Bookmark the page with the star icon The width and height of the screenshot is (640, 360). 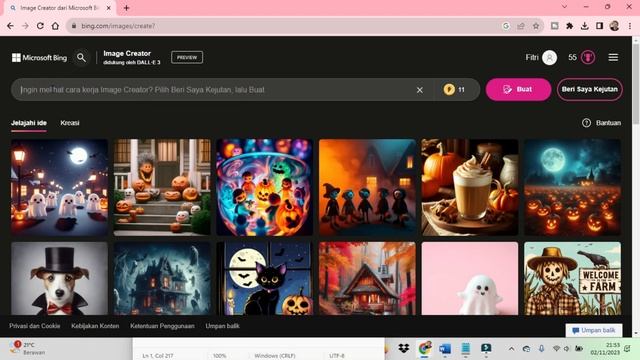click(536, 26)
